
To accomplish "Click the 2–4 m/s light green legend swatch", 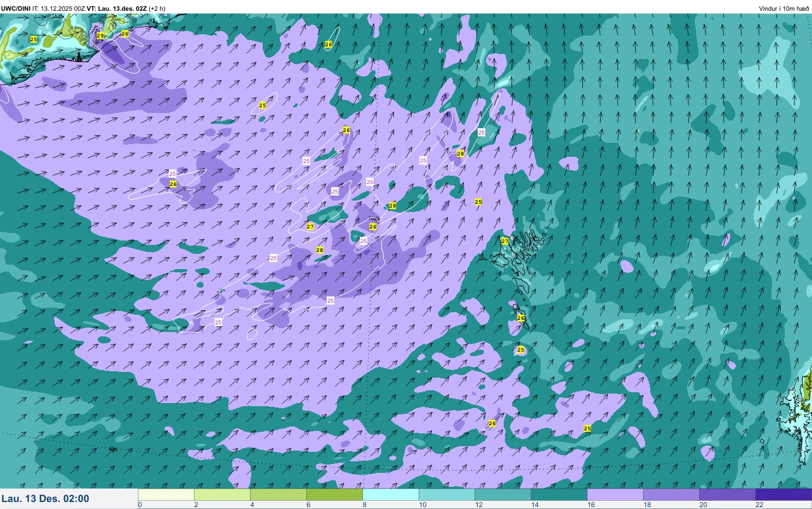I will 222,494.
